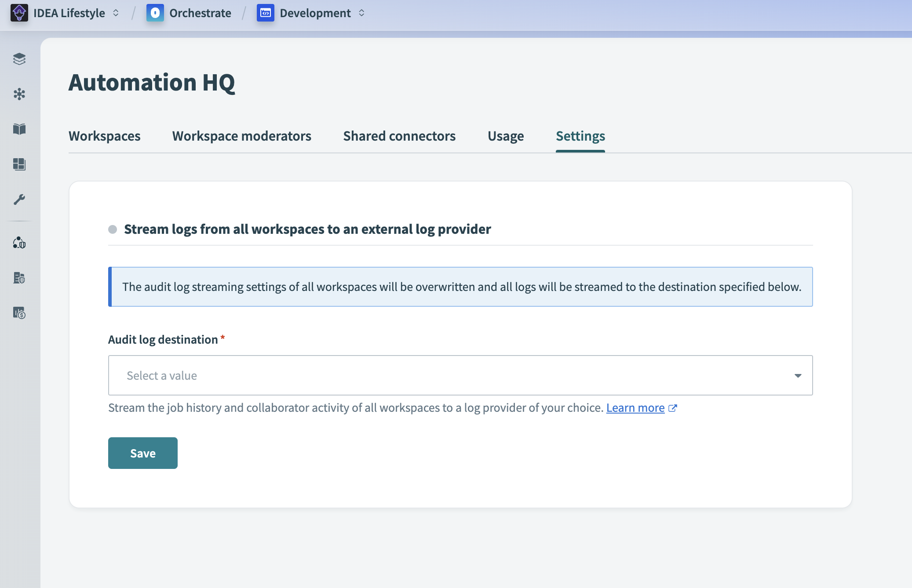The width and height of the screenshot is (912, 588).
Task: Click the document shield sidebar icon
Action: click(19, 278)
